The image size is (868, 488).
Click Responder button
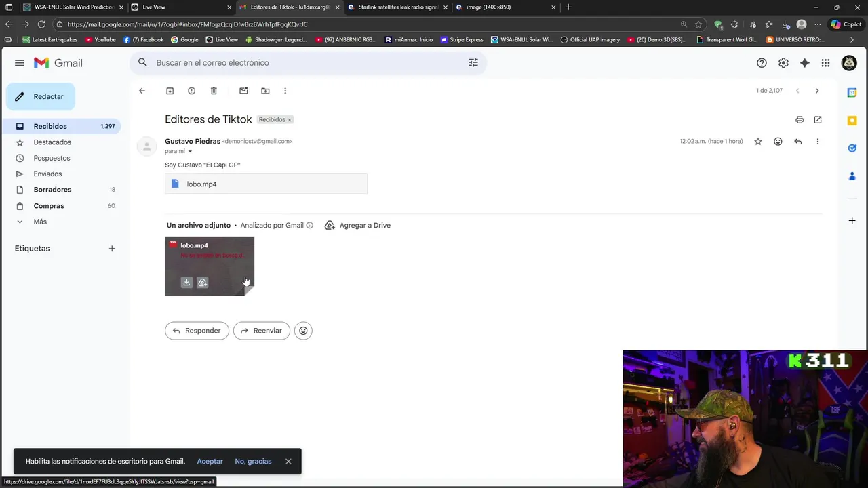197,331
